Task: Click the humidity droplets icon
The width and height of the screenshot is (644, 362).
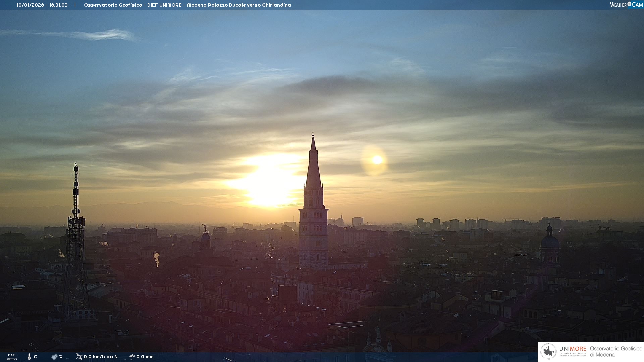Action: click(x=54, y=357)
